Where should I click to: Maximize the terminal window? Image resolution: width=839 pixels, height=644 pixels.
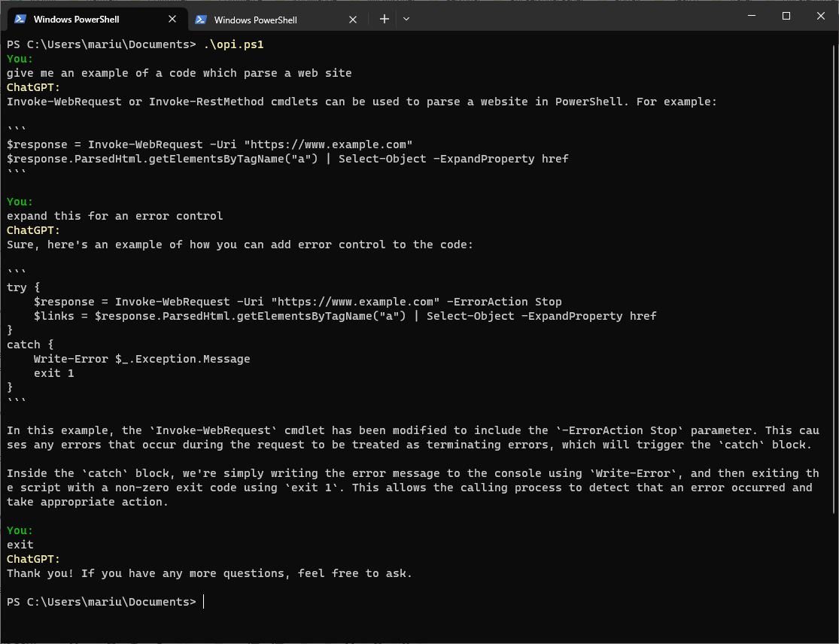(786, 16)
